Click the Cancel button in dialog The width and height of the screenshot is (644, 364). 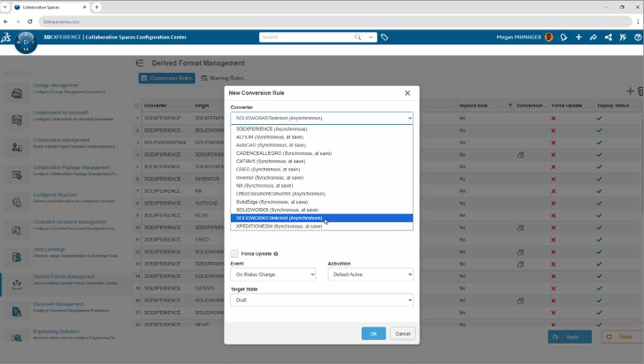402,334
